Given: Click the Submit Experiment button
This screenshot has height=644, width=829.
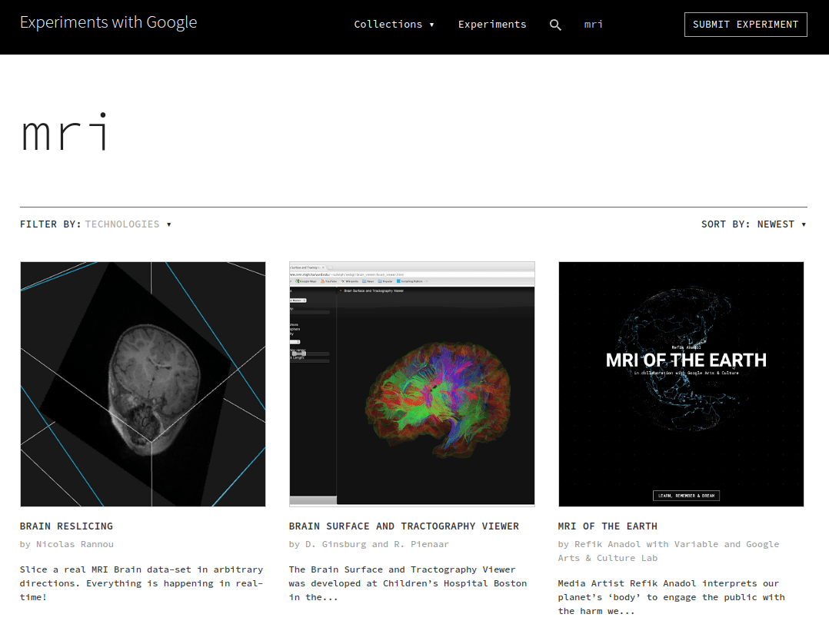Looking at the screenshot, I should [x=745, y=25].
